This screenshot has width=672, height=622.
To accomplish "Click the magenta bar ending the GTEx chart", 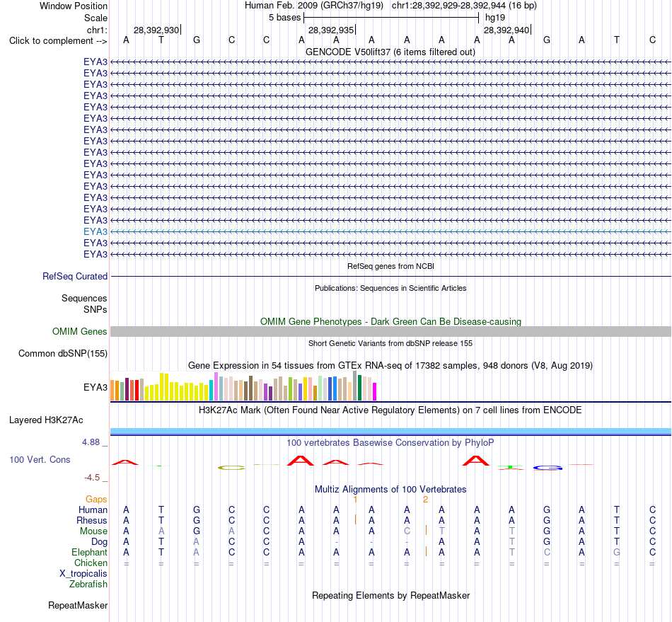I will point(374,391).
